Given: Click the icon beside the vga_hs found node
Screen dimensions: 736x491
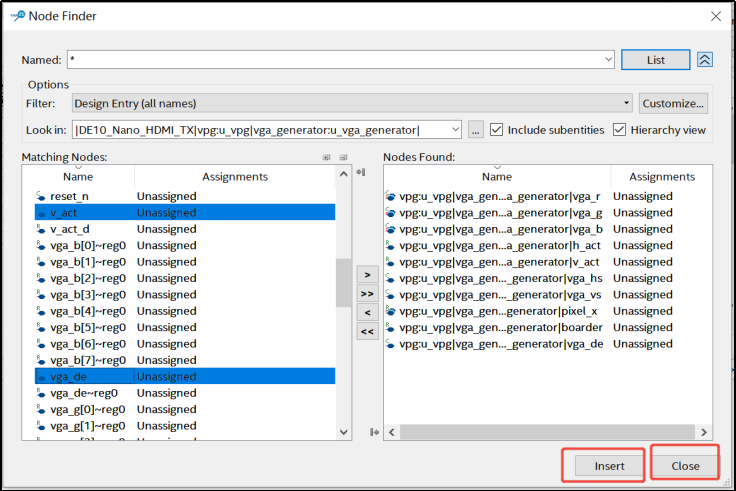Looking at the screenshot, I should 390,278.
